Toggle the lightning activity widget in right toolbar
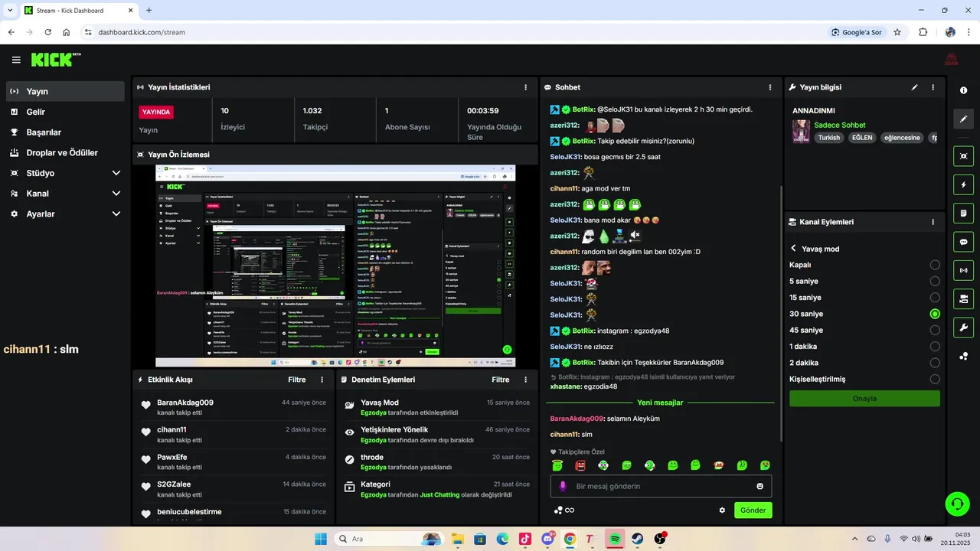This screenshot has height=551, width=980. click(963, 184)
